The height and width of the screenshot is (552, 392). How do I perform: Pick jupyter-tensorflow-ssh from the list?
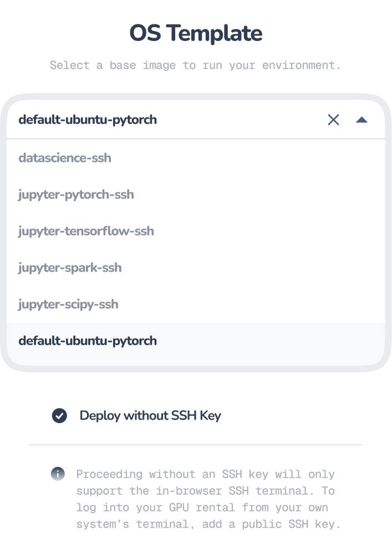pos(86,231)
